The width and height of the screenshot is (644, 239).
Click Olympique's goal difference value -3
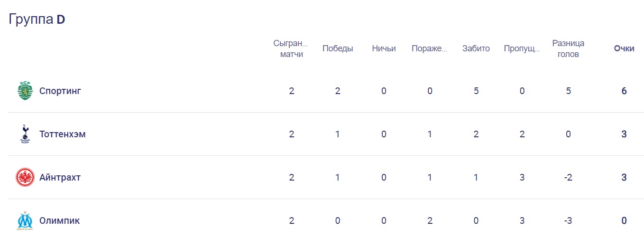[x=568, y=220]
